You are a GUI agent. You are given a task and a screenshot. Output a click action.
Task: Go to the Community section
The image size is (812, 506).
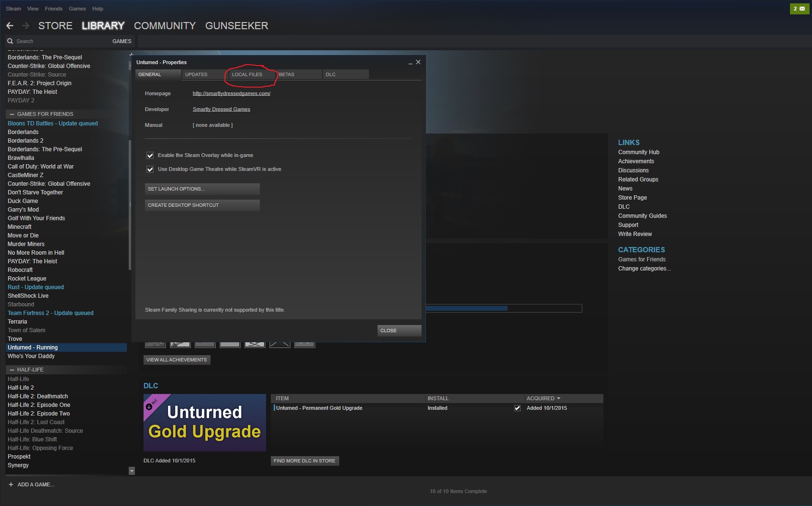(x=165, y=26)
